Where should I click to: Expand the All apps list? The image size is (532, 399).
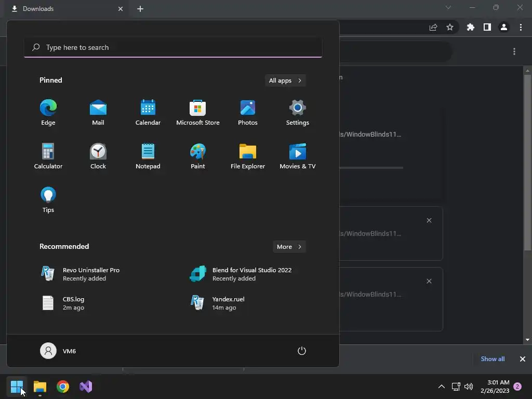pos(285,81)
